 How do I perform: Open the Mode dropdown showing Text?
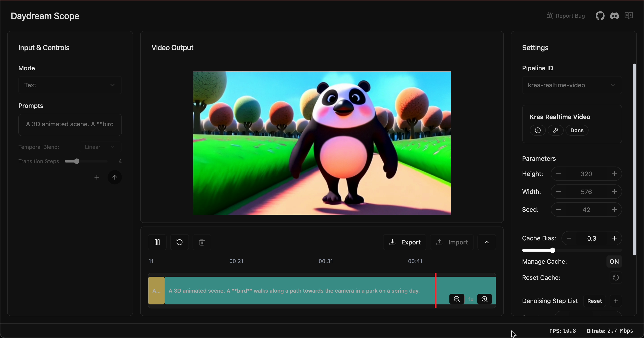click(x=70, y=85)
